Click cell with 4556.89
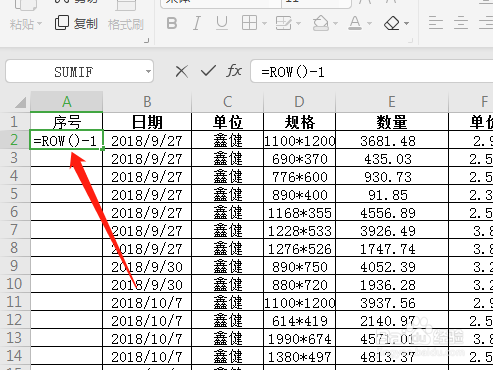The height and width of the screenshot is (370, 493). [392, 212]
